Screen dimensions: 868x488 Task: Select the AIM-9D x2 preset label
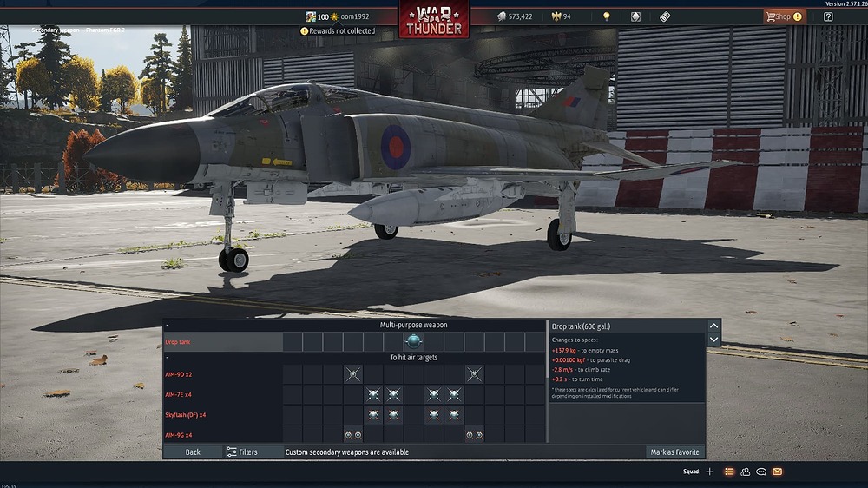click(x=178, y=374)
